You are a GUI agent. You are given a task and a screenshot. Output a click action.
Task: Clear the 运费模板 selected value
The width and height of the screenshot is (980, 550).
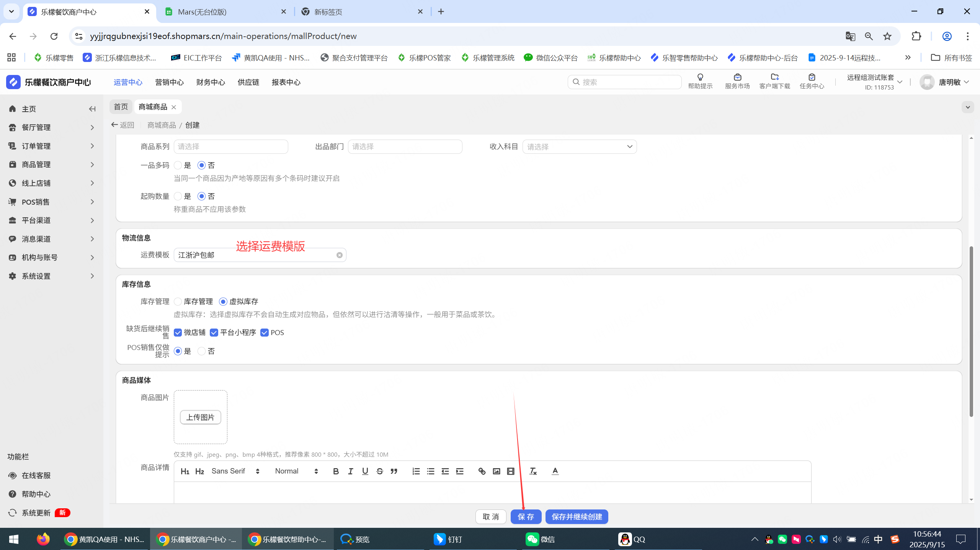[x=340, y=255]
